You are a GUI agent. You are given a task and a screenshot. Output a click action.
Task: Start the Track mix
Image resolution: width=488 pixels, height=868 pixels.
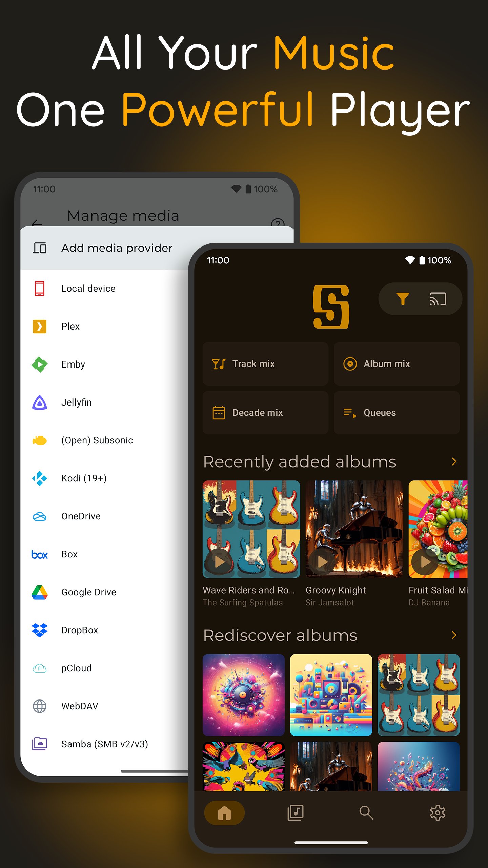[265, 364]
